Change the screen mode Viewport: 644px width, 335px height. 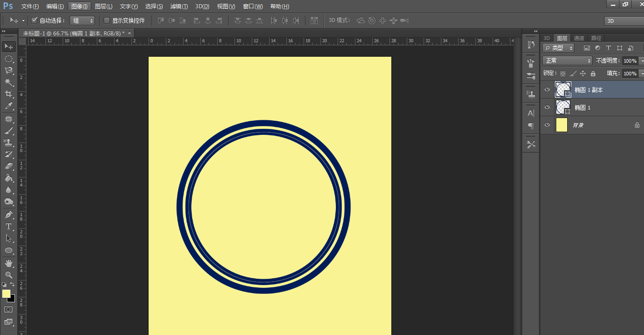click(8, 322)
